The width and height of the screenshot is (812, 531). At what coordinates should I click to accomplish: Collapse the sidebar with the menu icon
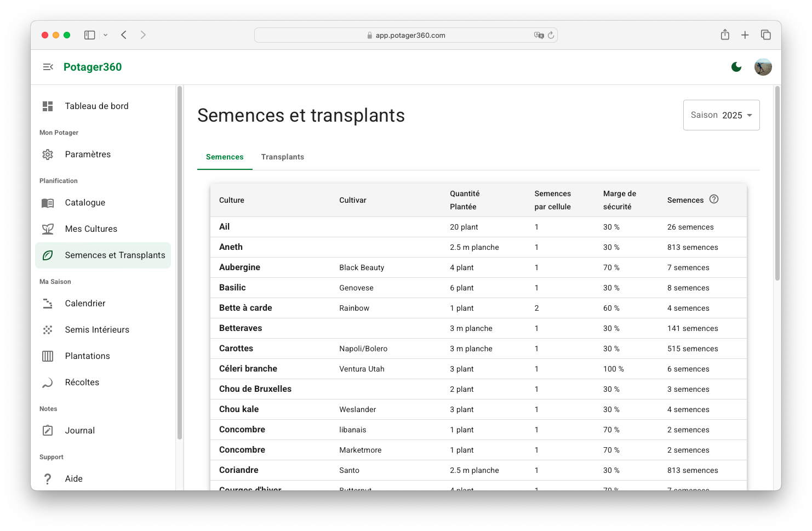tap(48, 67)
